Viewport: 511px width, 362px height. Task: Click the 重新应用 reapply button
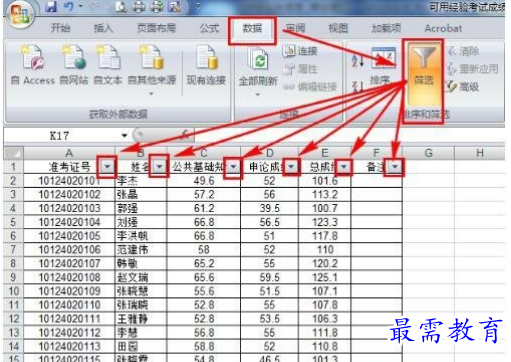473,69
